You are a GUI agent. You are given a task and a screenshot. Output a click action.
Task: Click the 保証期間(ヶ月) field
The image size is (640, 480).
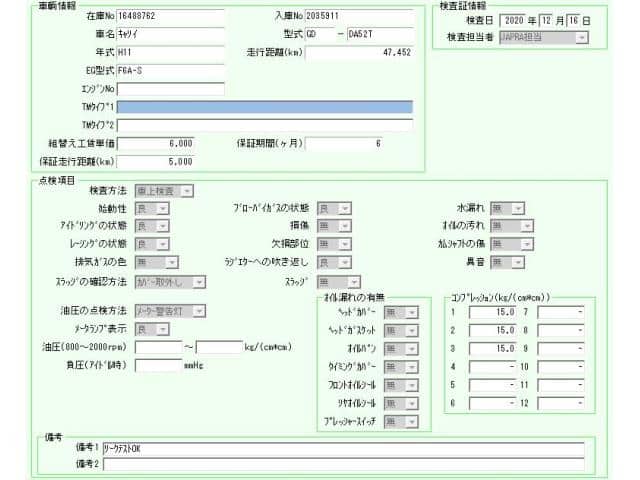click(x=344, y=144)
